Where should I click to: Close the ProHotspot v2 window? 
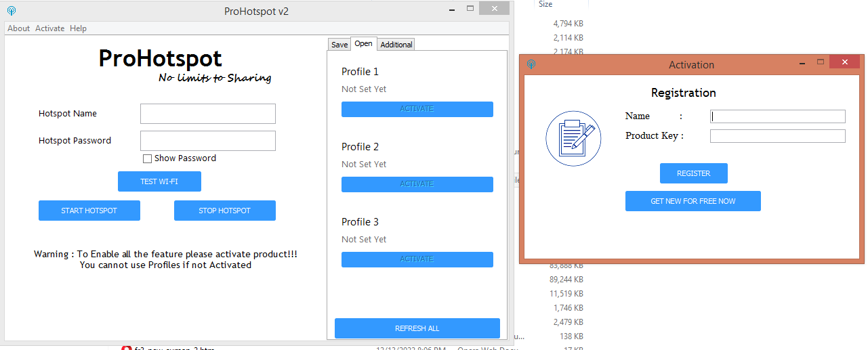[x=495, y=9]
